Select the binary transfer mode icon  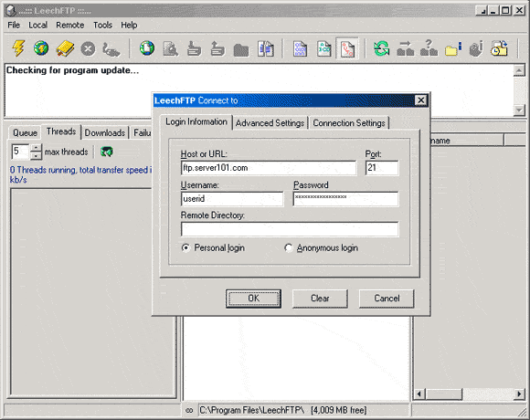click(x=300, y=49)
